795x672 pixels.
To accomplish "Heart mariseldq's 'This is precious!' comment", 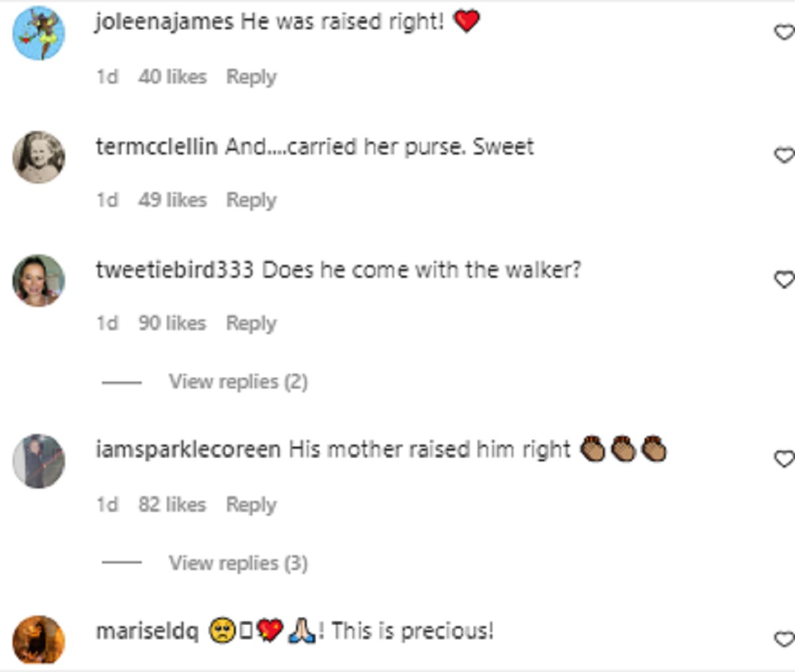I will [x=784, y=639].
